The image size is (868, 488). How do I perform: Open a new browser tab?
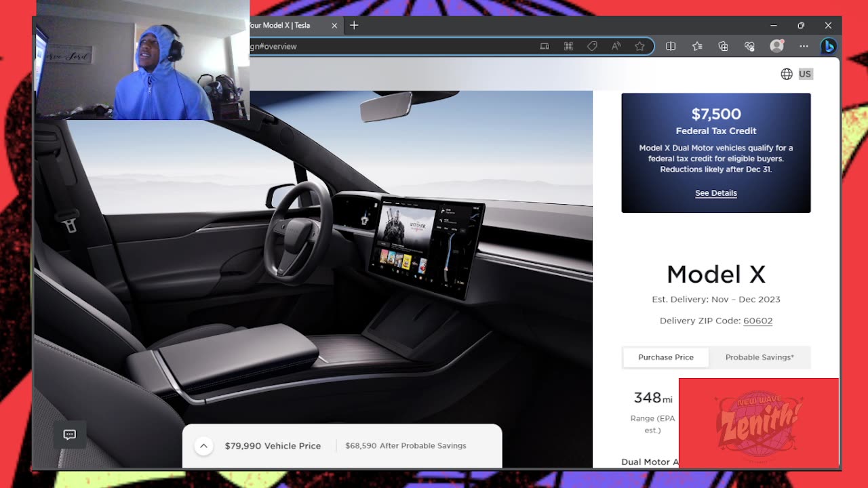coord(354,25)
